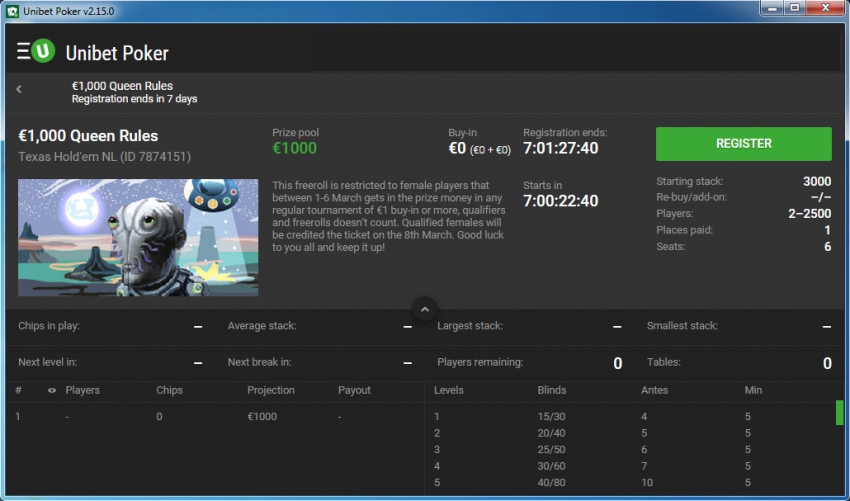Viewport: 850px width, 501px height.
Task: Click the 'Unibet Poker' header title
Action: pos(117,53)
